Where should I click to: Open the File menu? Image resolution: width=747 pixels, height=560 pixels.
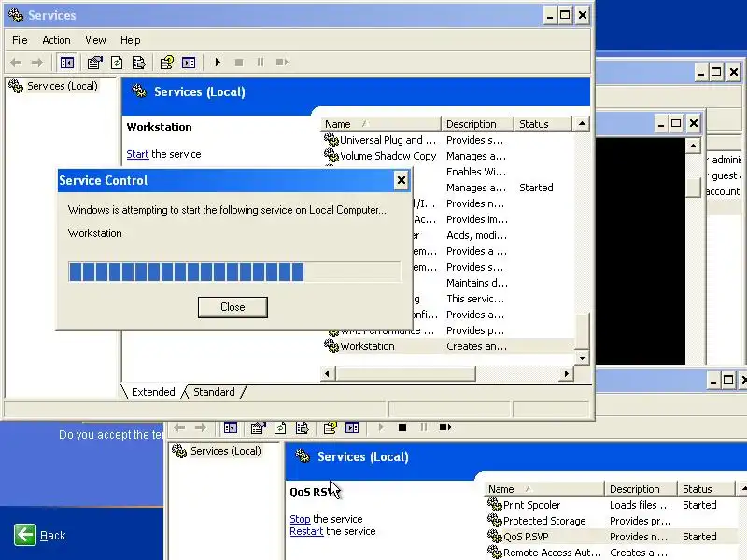(20, 40)
